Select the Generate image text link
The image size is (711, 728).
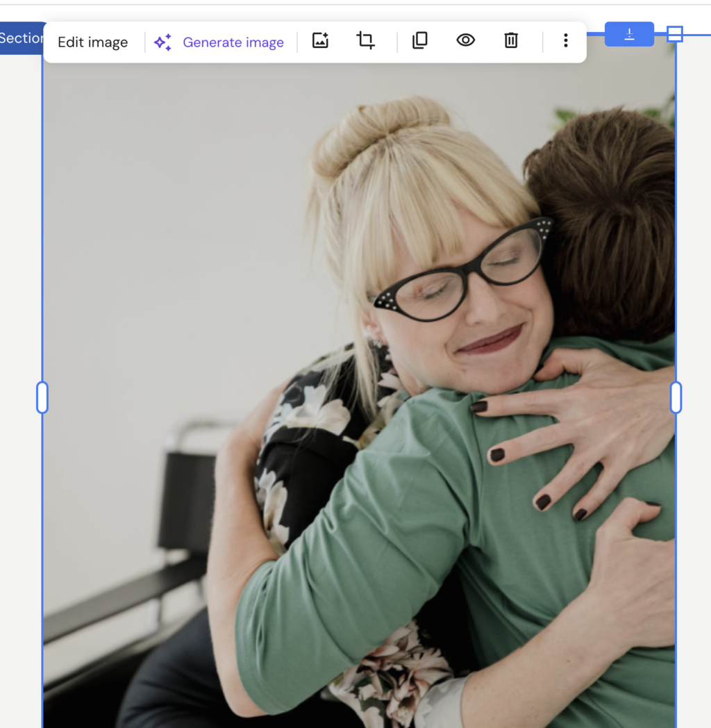(x=233, y=42)
